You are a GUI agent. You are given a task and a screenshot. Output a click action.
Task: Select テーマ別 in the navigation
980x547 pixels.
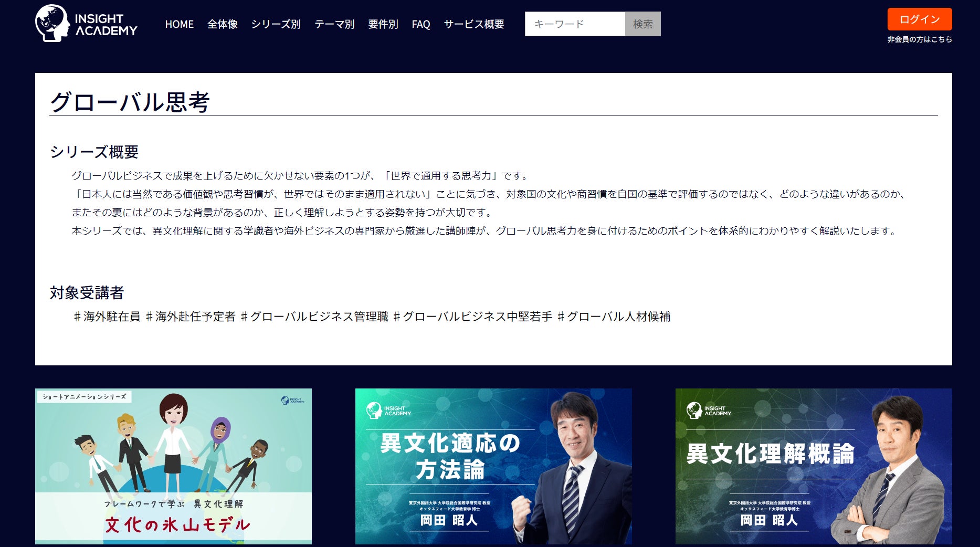click(x=334, y=24)
